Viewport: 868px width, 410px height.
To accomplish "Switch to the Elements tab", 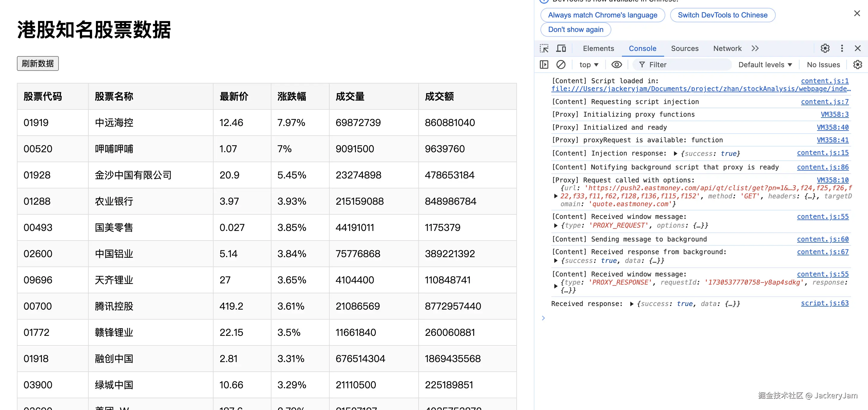I will (598, 49).
